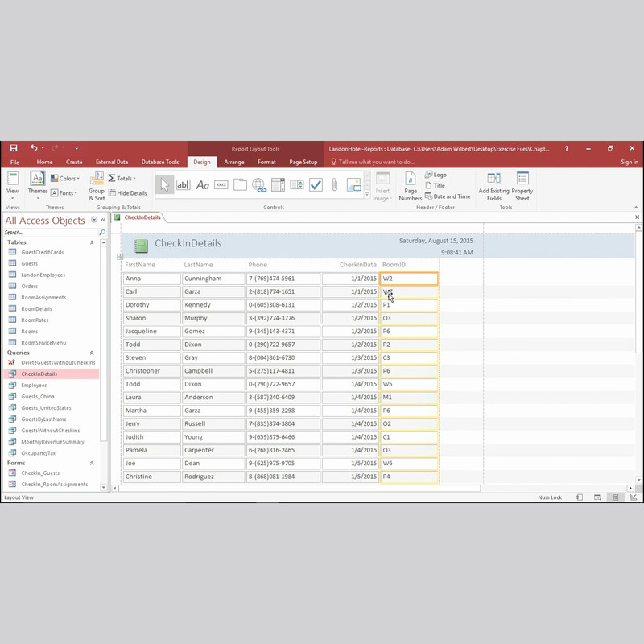Insert an Image control
The image size is (644, 644).
[353, 185]
